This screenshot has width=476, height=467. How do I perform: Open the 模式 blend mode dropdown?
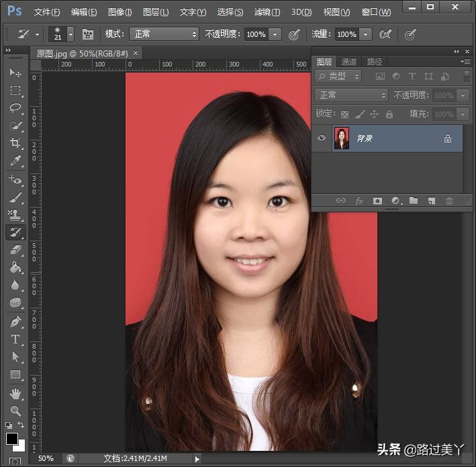(164, 34)
